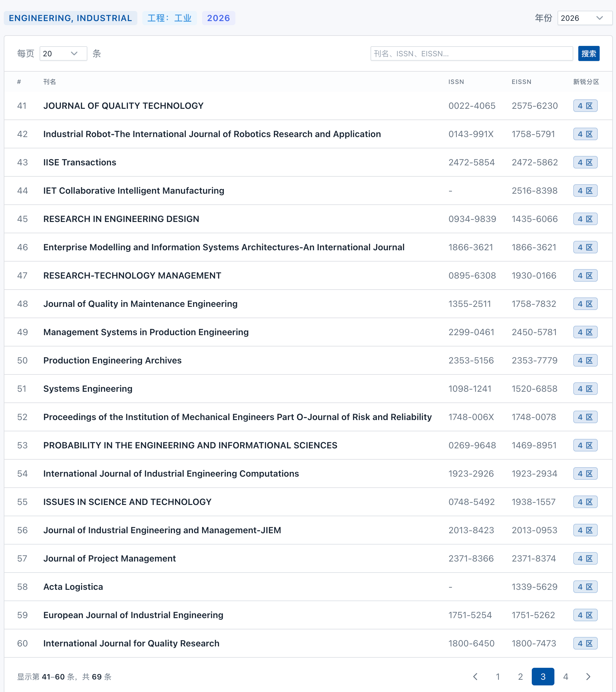Select International Journal for Quality Research

pos(131,643)
